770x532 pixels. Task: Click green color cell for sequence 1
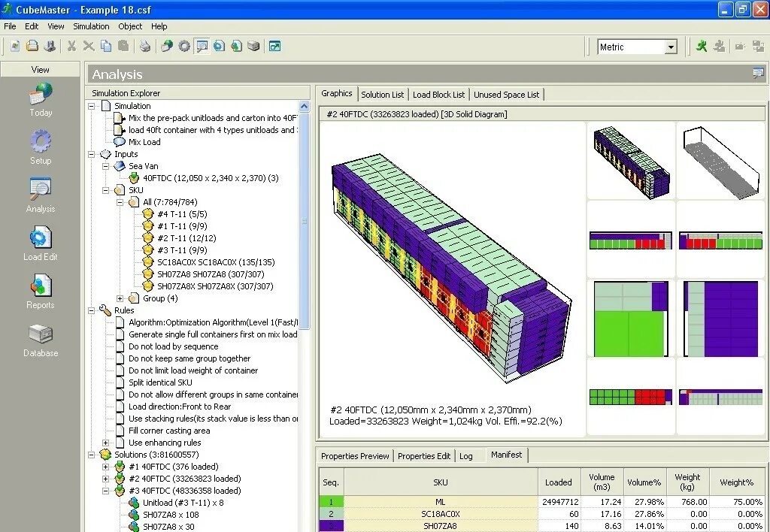click(331, 502)
